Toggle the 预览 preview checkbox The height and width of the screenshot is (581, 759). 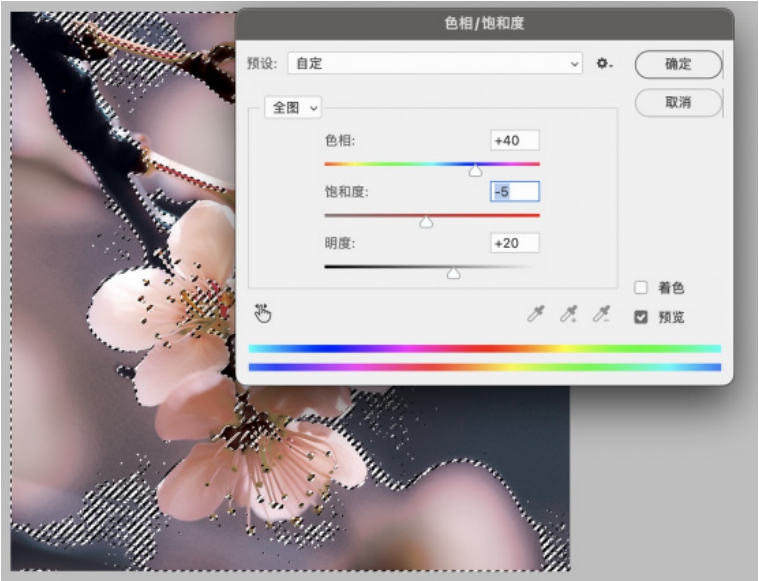tap(642, 317)
